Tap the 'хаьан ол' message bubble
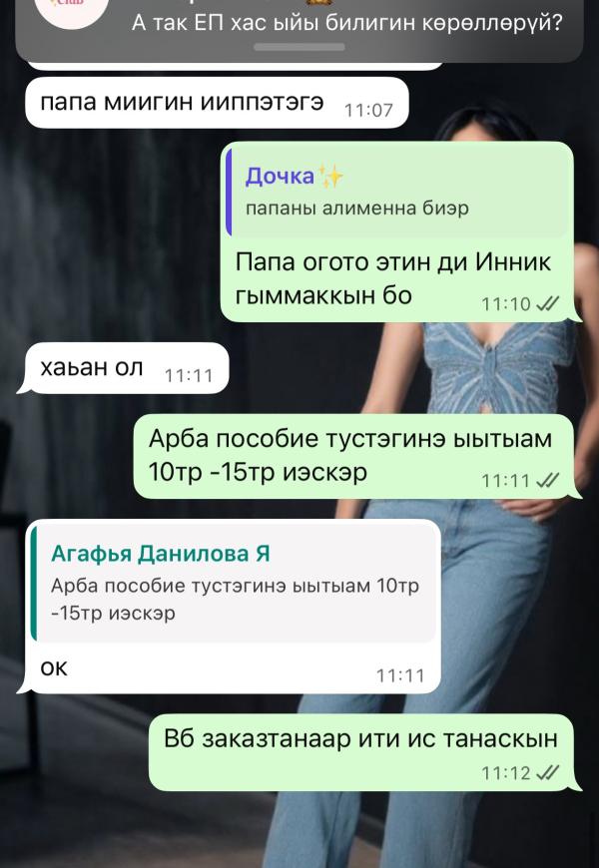This screenshot has width=599, height=868. tap(126, 367)
